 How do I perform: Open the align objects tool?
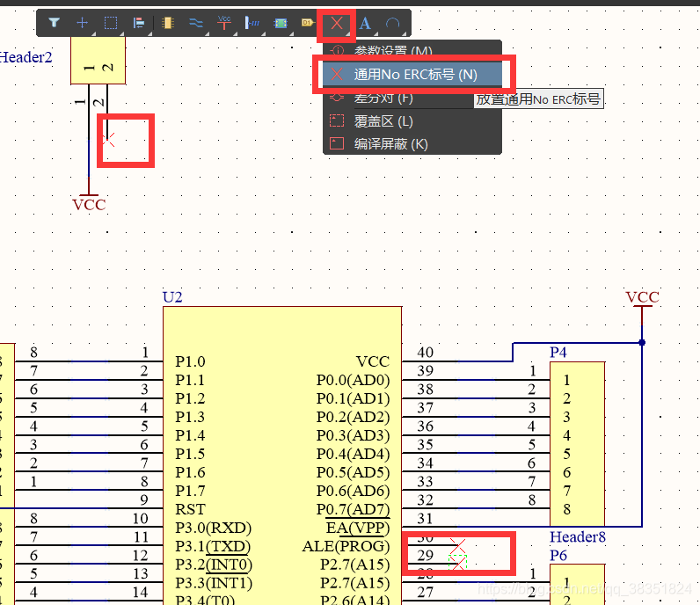click(139, 23)
